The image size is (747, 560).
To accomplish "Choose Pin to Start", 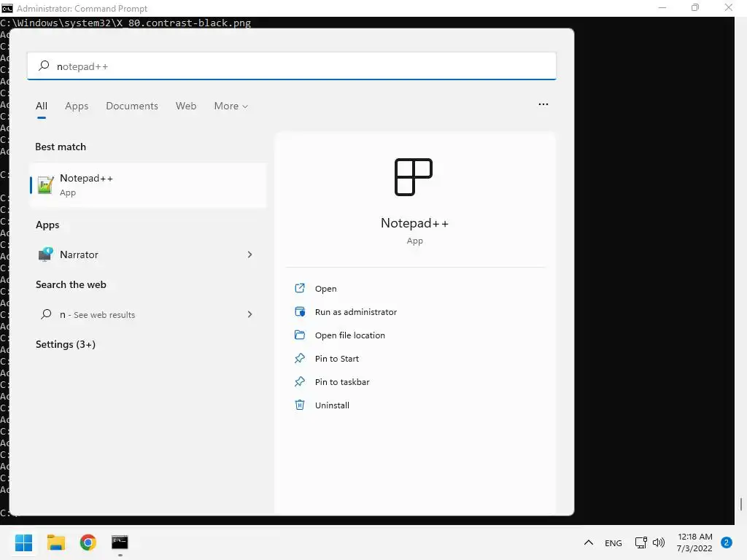I will (x=337, y=359).
